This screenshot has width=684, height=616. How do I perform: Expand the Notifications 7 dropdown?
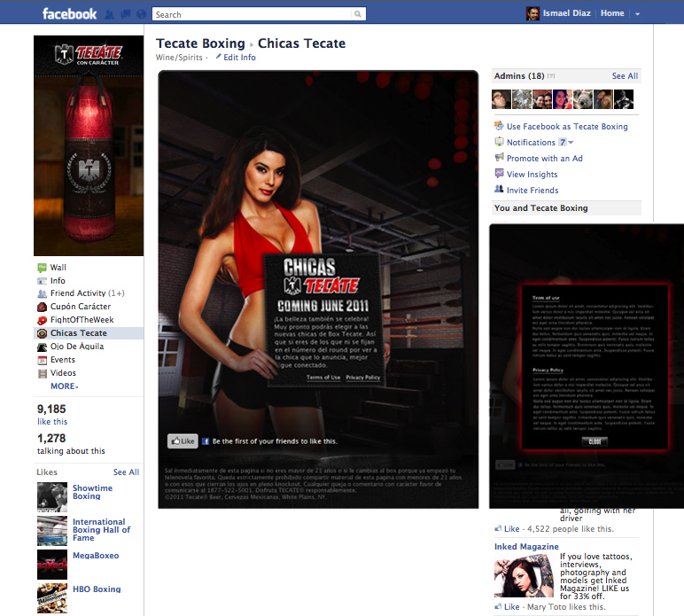tap(571, 142)
